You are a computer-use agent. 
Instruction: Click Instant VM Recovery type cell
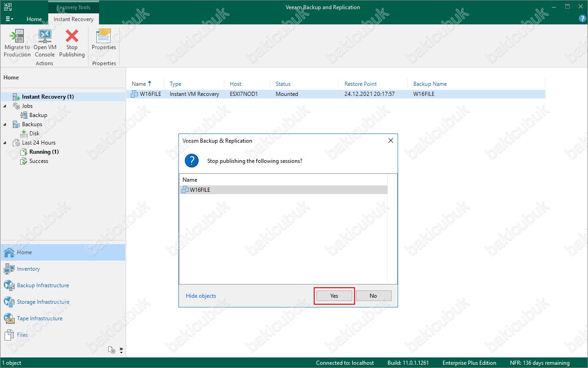(194, 94)
